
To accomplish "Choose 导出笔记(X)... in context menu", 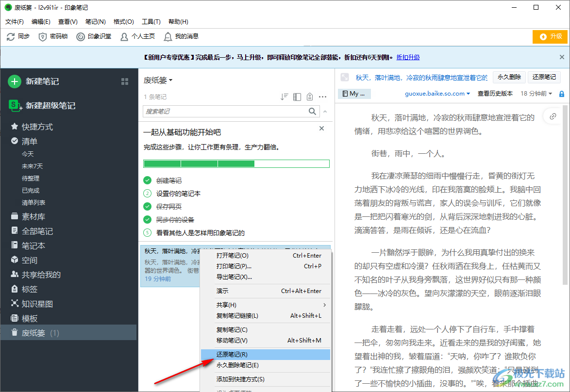I will tap(266, 277).
